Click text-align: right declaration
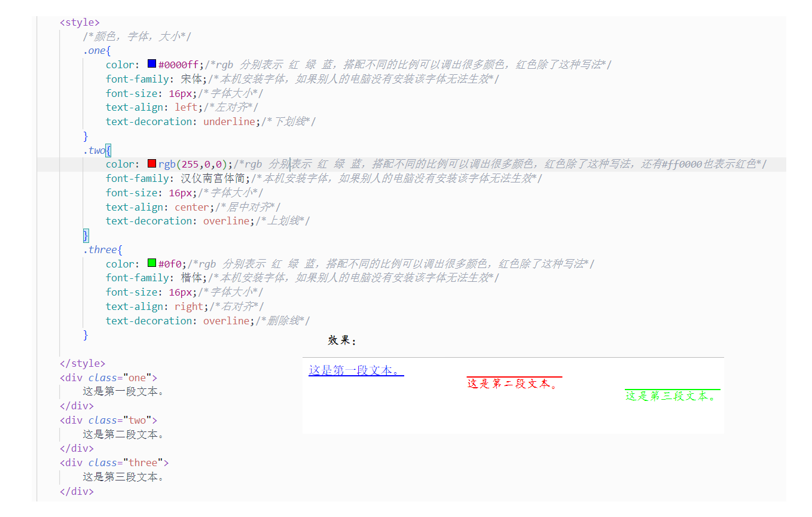Image resolution: width=812 pixels, height=517 pixels. [157, 306]
